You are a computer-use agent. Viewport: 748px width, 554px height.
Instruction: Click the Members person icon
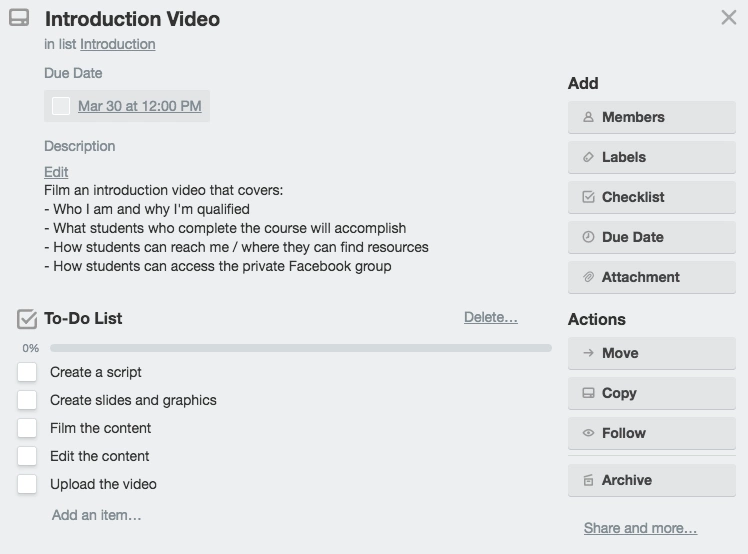(x=588, y=117)
